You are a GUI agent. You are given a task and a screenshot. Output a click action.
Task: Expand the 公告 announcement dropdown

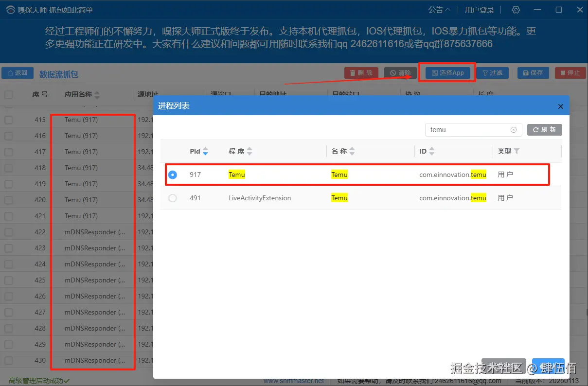[439, 10]
